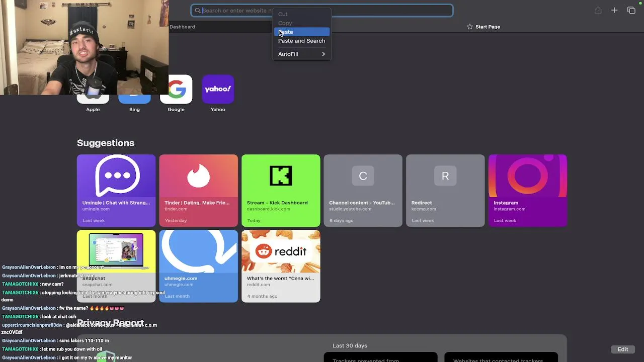Open Tinder suggestion card
This screenshot has width=644, height=362.
click(198, 191)
